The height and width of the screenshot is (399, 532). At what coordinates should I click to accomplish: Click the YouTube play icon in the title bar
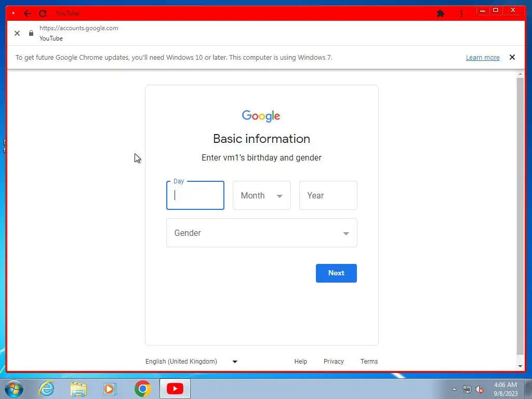click(x=13, y=13)
